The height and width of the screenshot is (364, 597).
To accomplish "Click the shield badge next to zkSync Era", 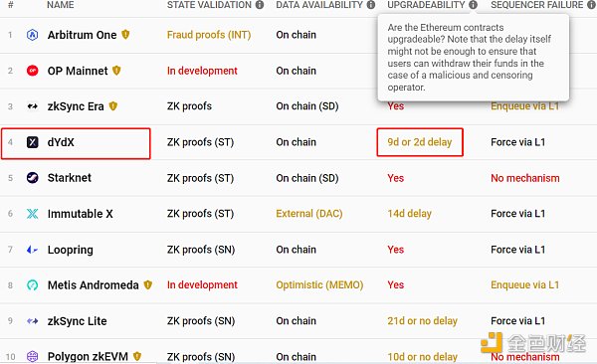I will (x=113, y=106).
